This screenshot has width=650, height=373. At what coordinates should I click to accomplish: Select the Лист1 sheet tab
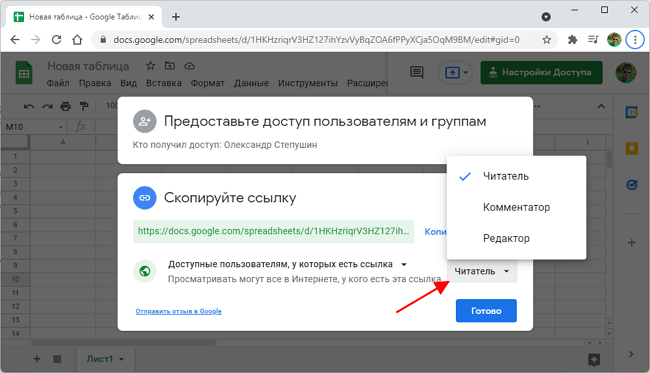tap(99, 359)
